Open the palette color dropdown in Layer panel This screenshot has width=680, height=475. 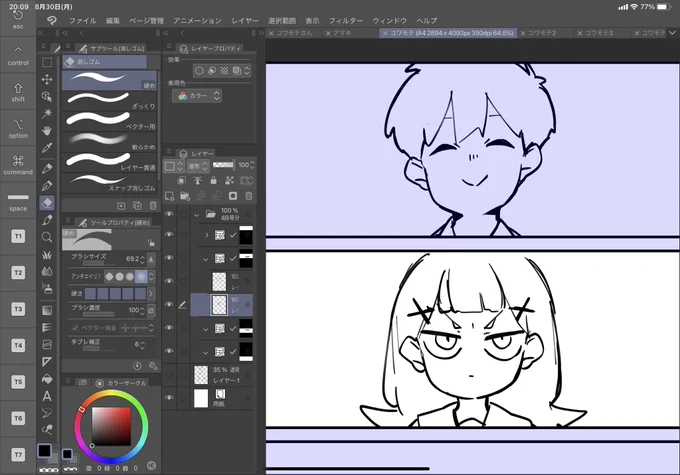click(173, 166)
